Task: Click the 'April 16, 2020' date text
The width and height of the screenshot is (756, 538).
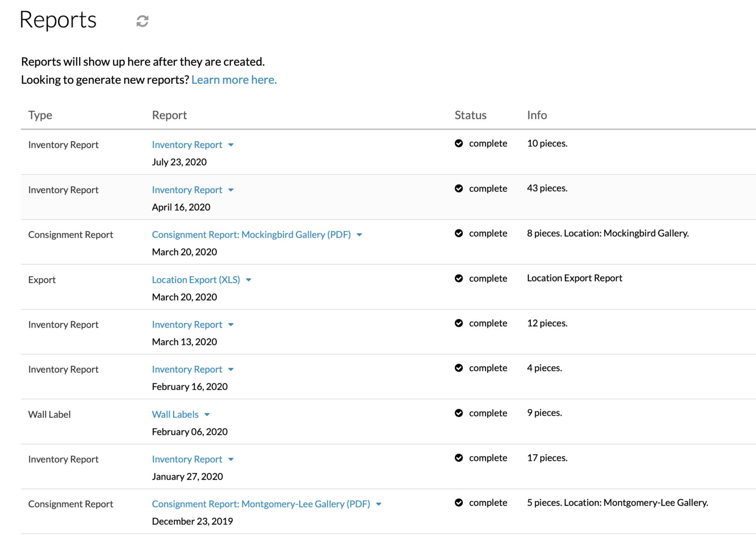Action: (181, 207)
